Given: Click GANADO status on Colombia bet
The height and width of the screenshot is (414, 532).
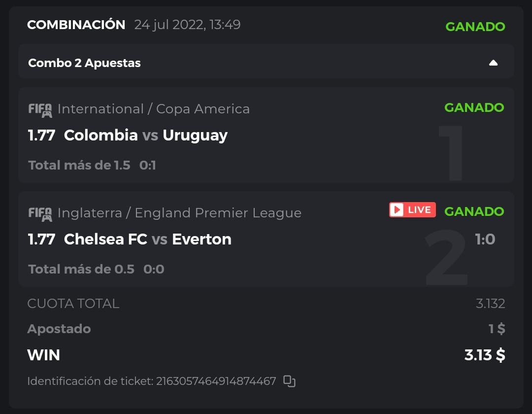Looking at the screenshot, I should [x=474, y=107].
